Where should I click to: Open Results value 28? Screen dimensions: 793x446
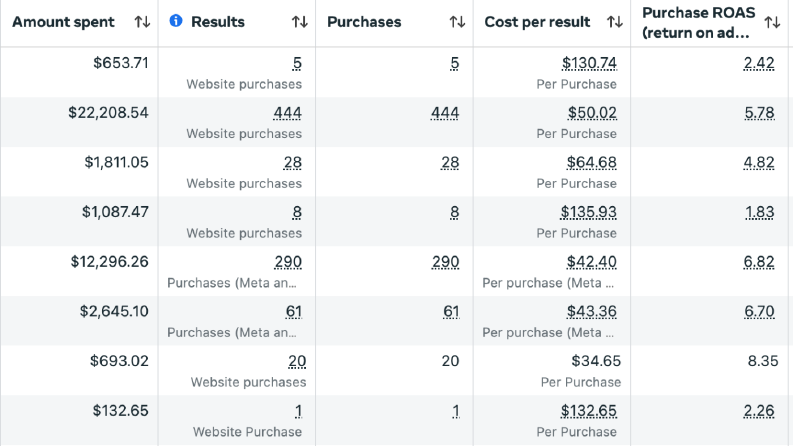tap(292, 162)
